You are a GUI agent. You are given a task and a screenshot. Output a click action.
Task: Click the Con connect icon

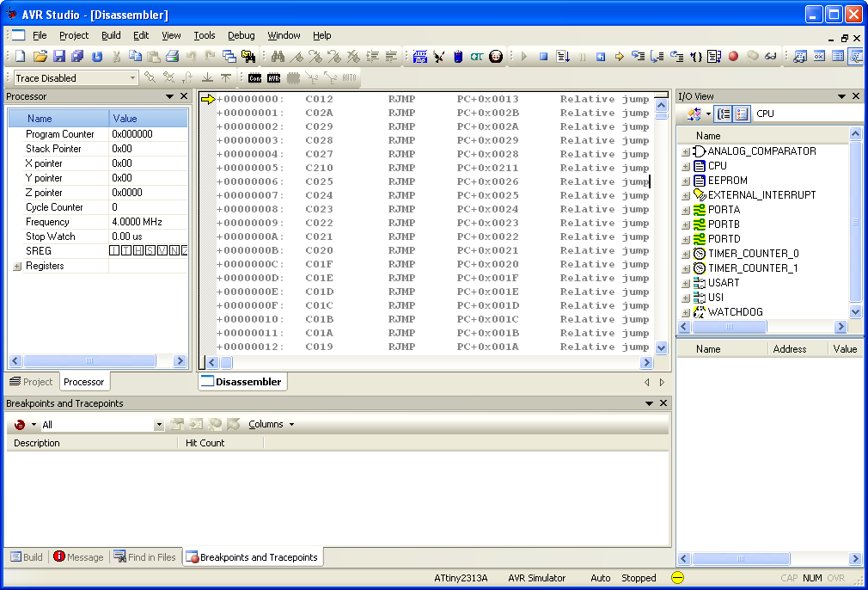point(254,78)
